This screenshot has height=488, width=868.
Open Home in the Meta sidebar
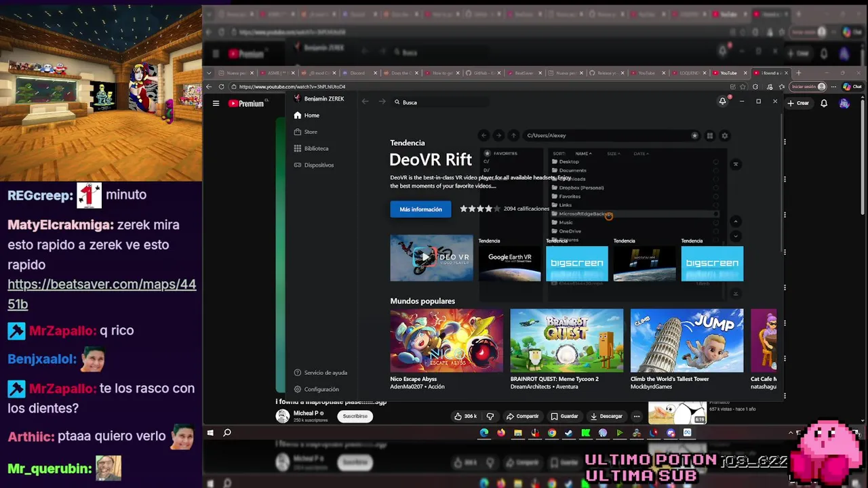pos(307,115)
